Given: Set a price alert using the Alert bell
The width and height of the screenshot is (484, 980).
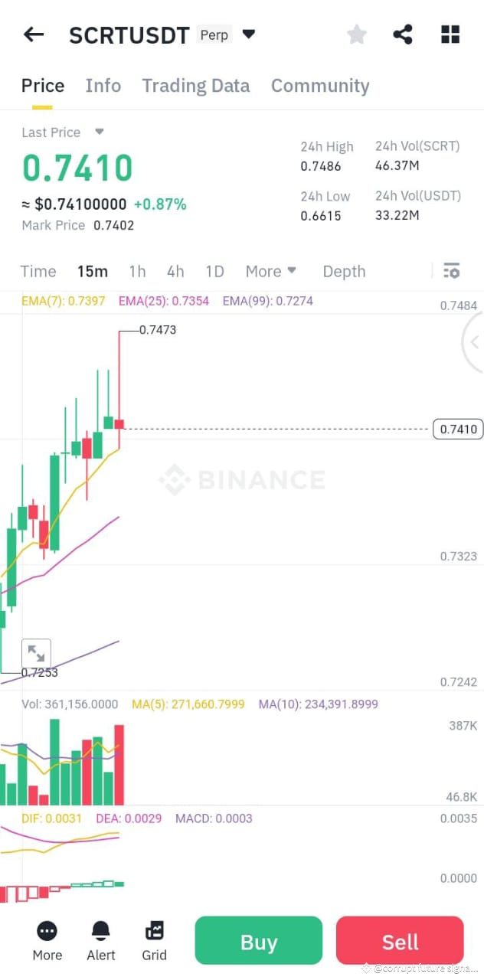Looking at the screenshot, I should [x=100, y=940].
